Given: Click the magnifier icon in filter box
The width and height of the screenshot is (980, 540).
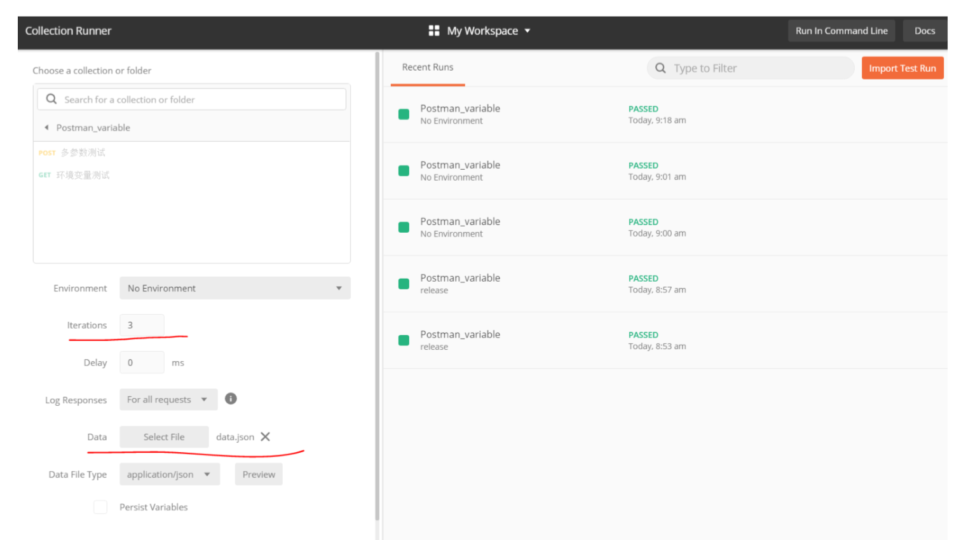Looking at the screenshot, I should [x=660, y=68].
